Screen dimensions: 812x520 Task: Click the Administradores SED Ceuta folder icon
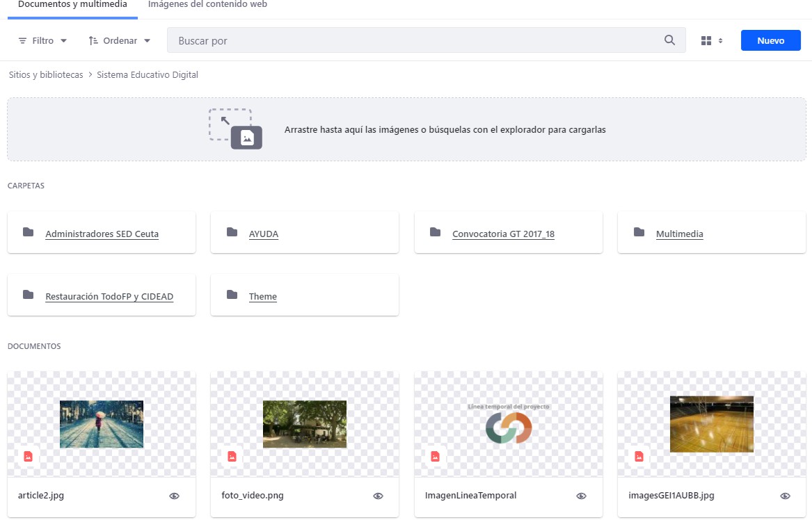[28, 232]
